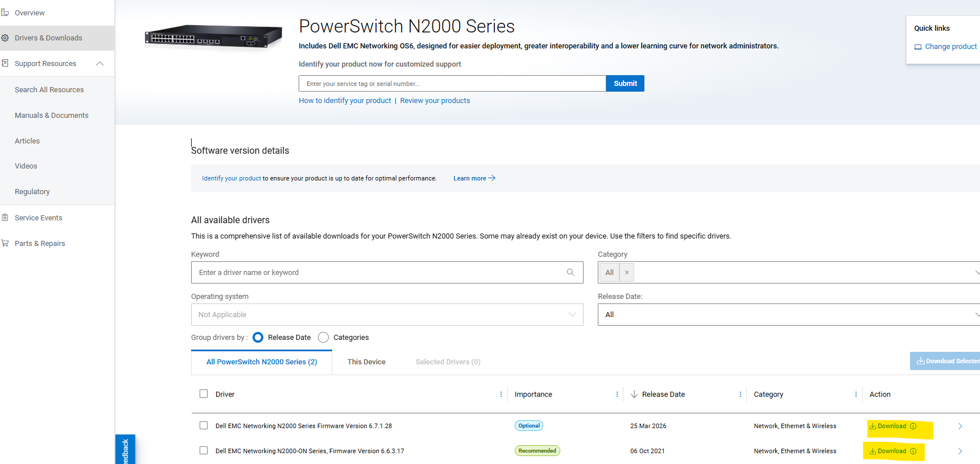This screenshot has height=464, width=980.
Task: Click How to identify your product link
Action: (345, 101)
